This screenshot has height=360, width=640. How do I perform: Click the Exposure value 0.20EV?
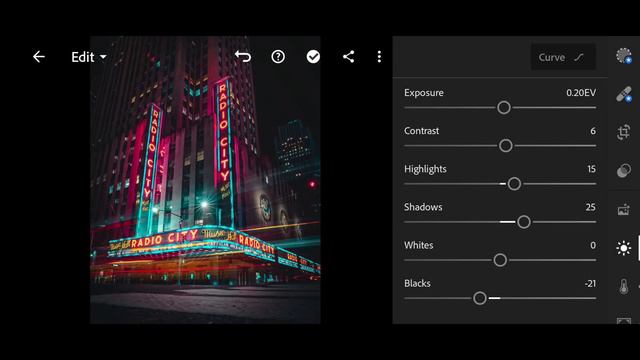[581, 93]
